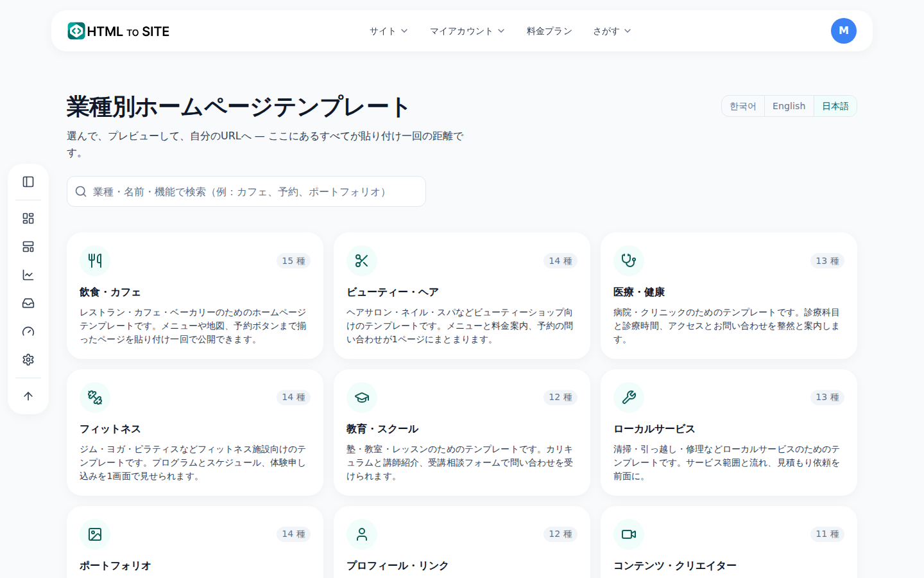Click the ローカルサービス description text
This screenshot has width=924, height=578.
[x=728, y=462]
